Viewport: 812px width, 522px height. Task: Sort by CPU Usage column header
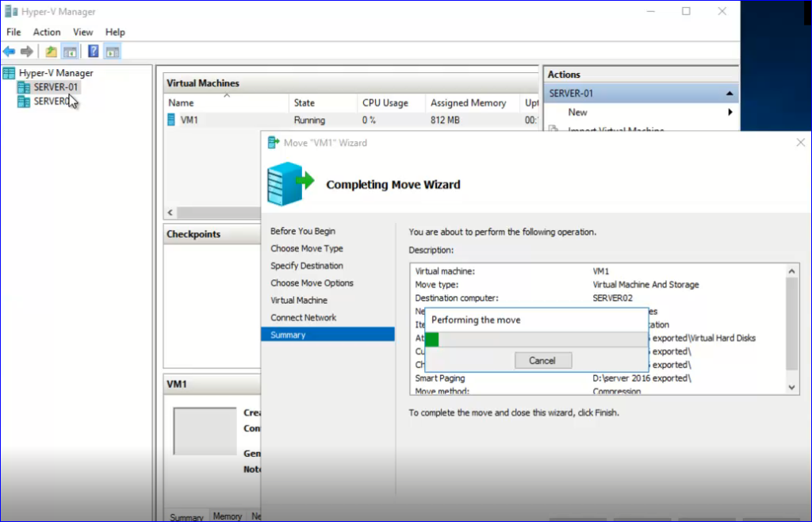click(x=391, y=102)
